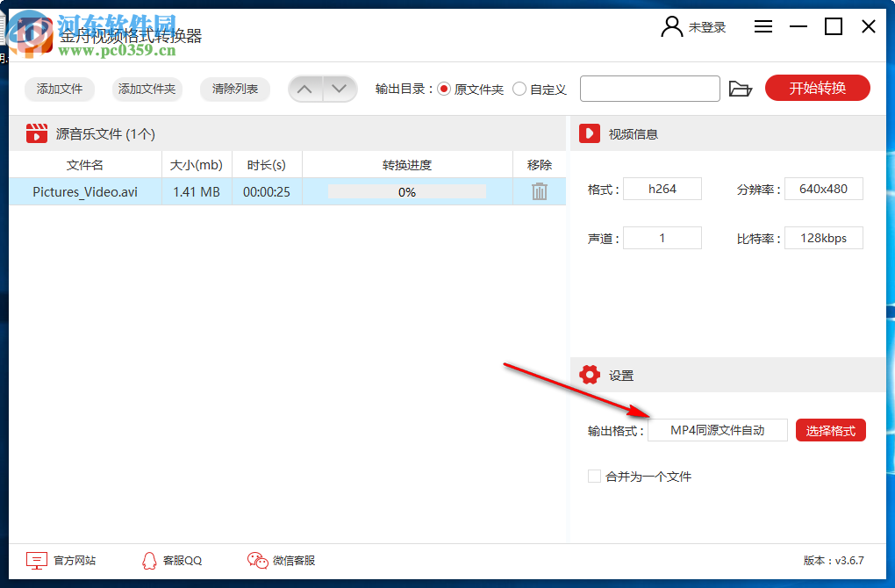Open the hamburger menu
The width and height of the screenshot is (895, 588).
pos(763,26)
